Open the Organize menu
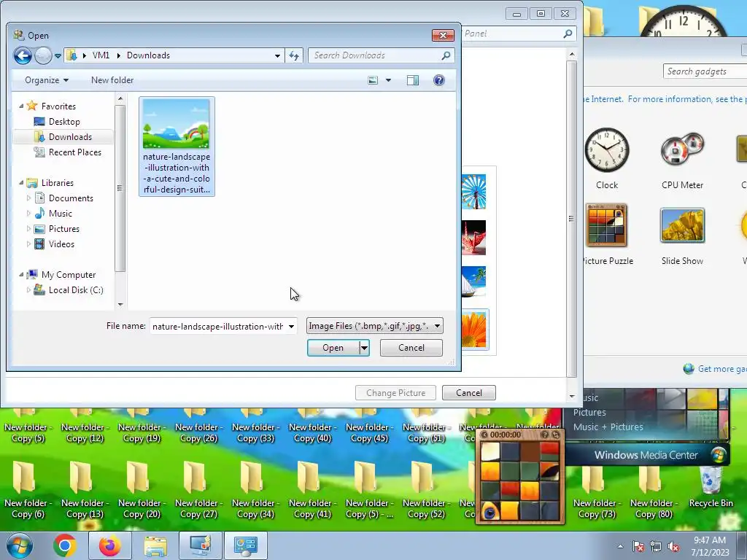 (46, 80)
